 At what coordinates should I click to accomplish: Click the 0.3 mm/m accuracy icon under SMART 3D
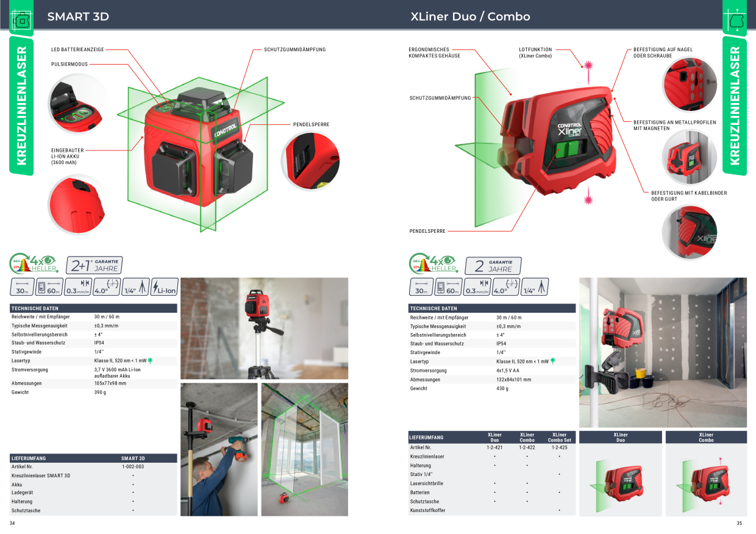coord(77,287)
